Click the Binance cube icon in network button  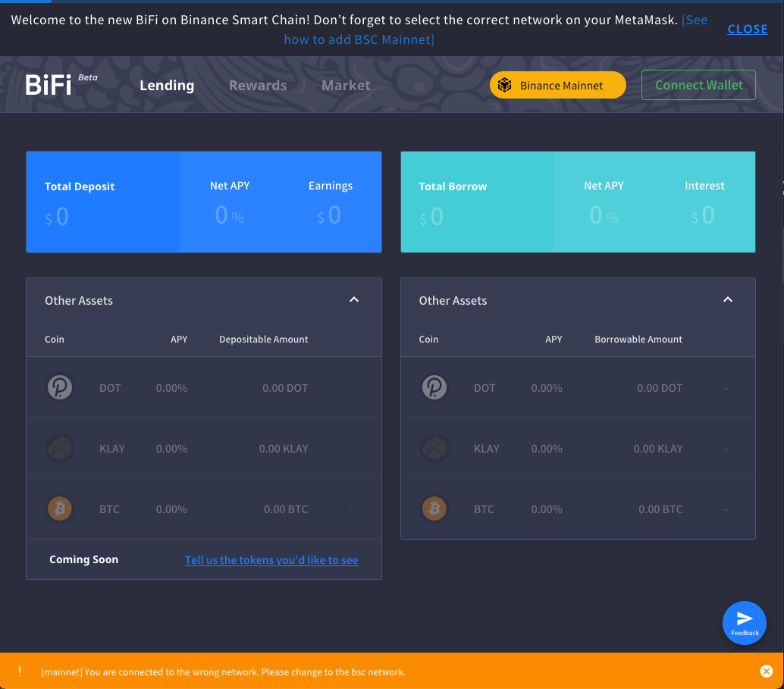pyautogui.click(x=504, y=85)
